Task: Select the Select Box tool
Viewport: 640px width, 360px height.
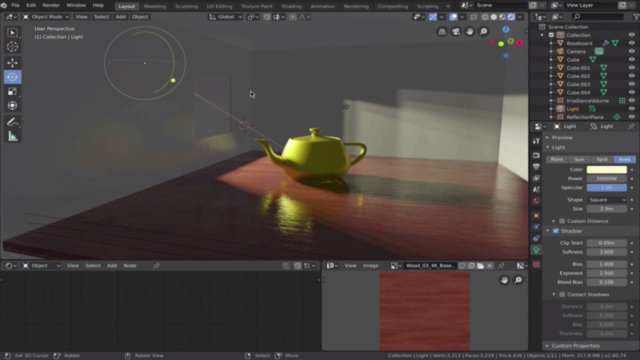Action: 12,32
